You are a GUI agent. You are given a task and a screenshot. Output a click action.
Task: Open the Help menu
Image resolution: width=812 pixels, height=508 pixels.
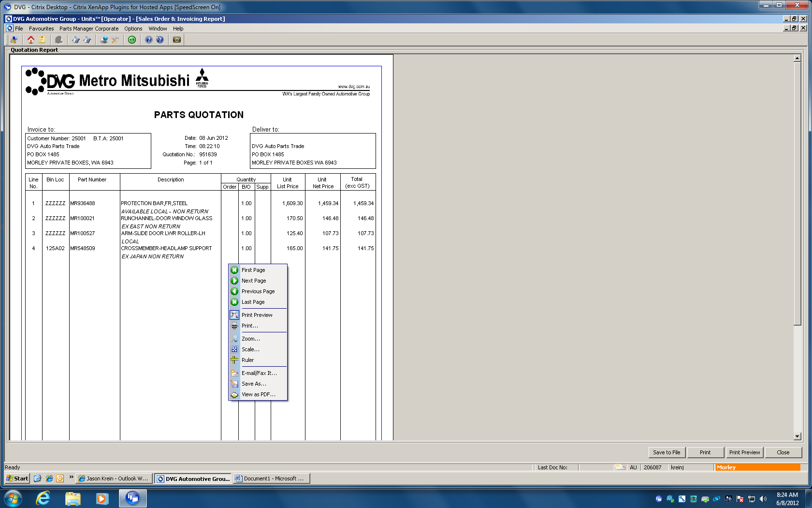click(178, 29)
